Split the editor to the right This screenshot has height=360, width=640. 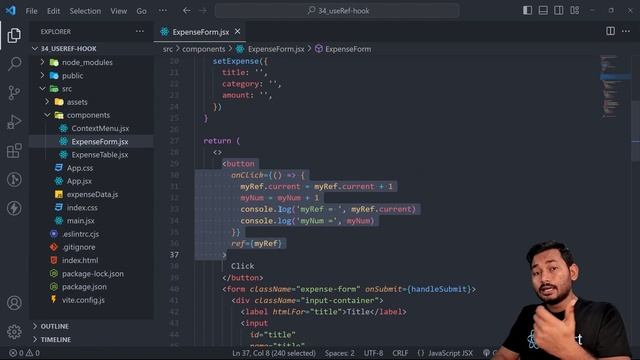pos(610,31)
